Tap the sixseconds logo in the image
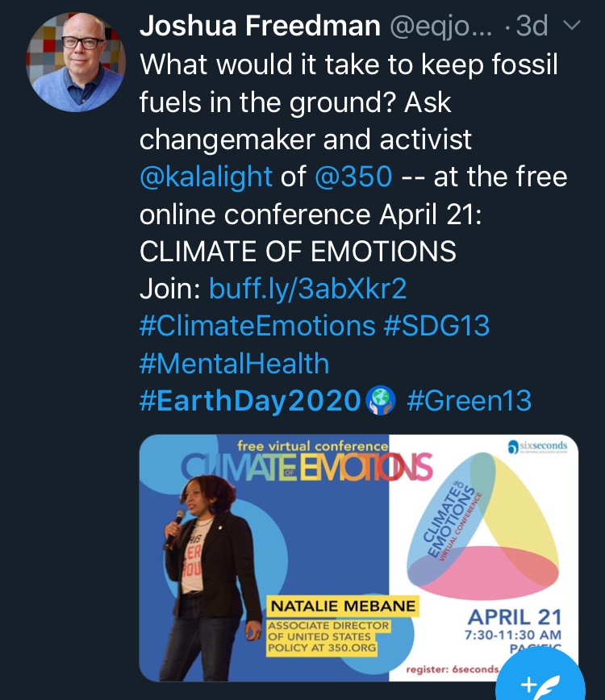 point(537,446)
